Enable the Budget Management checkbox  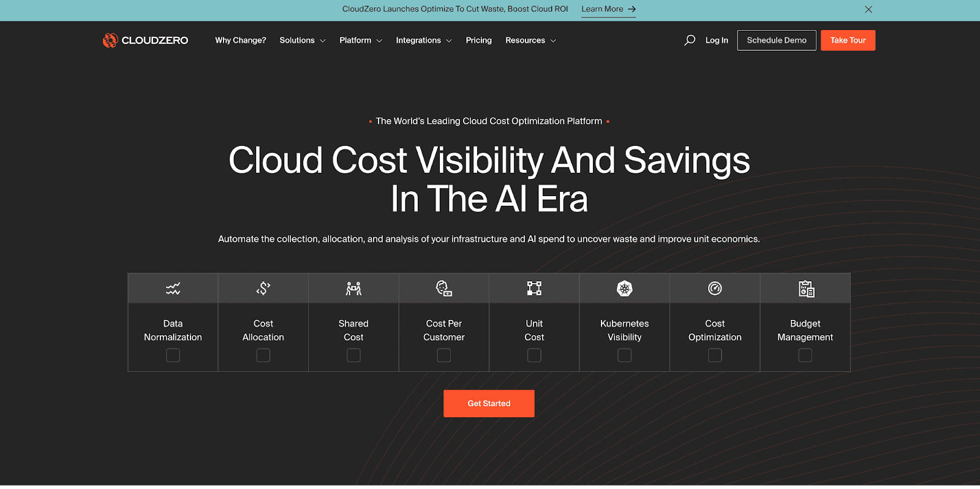coord(805,355)
